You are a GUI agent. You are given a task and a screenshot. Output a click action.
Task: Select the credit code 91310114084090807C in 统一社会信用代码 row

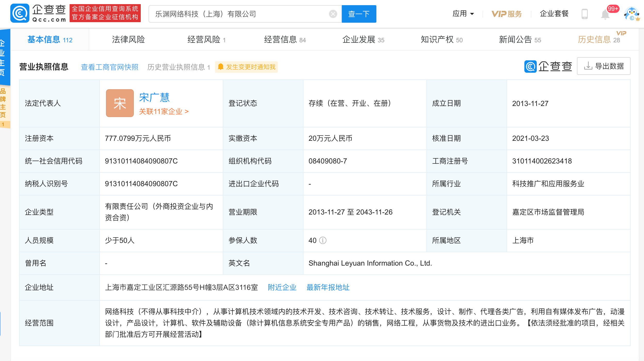click(141, 161)
